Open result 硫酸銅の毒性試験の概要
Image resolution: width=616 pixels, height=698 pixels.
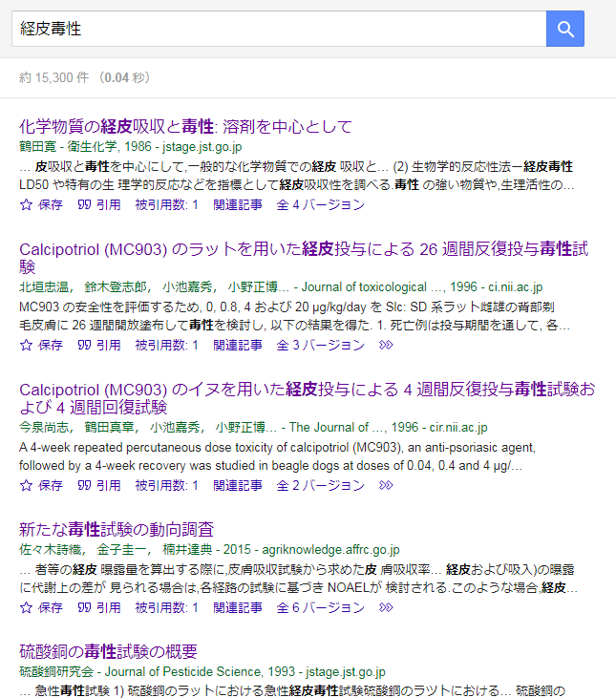click(108, 652)
